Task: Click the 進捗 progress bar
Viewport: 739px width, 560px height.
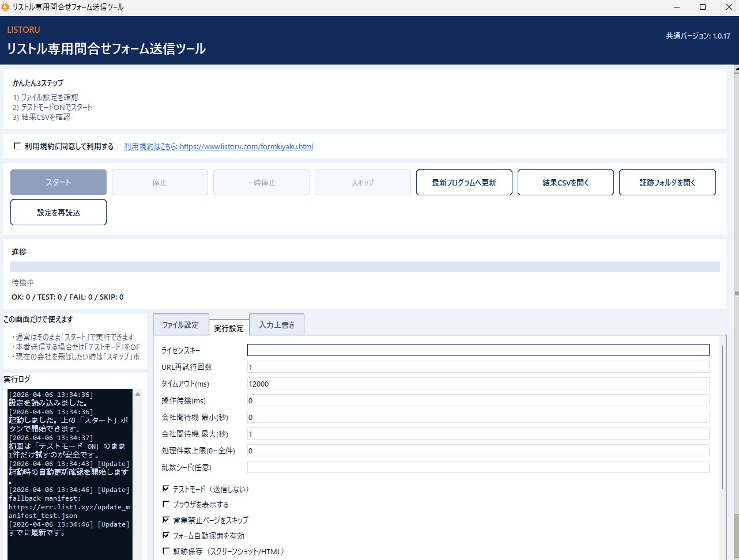Action: (365, 266)
